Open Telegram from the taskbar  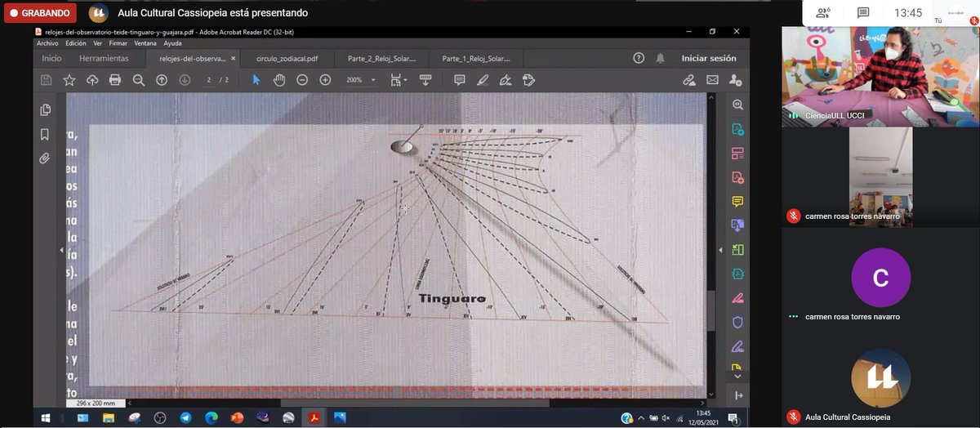[185, 417]
